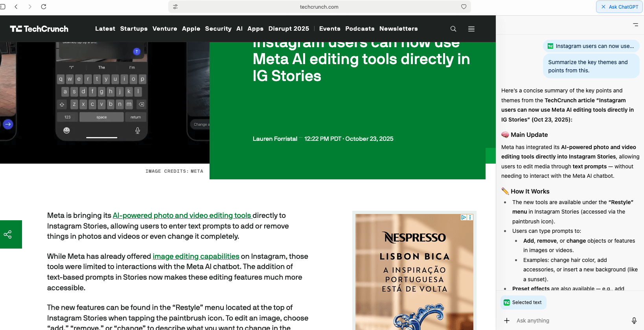Click the 'Main Update' heading
Screen dimensions: 644x330
click(529, 135)
